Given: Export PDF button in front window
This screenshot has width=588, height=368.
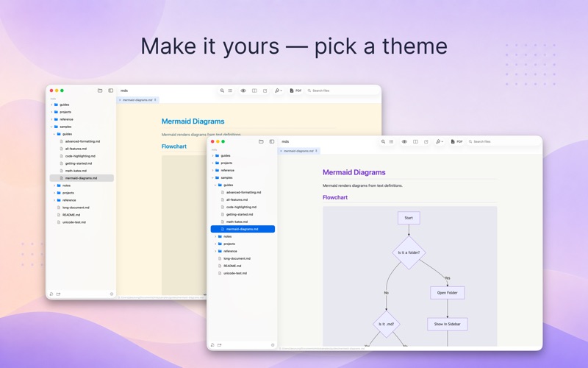Looking at the screenshot, I should coord(456,141).
